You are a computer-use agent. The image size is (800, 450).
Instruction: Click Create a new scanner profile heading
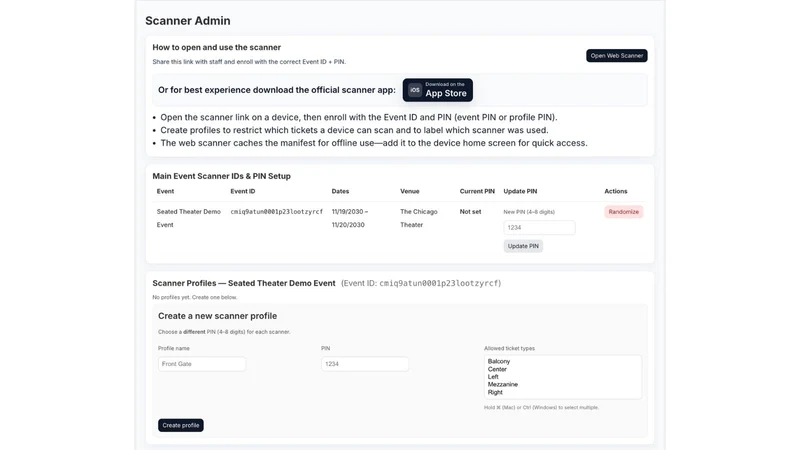click(x=217, y=316)
